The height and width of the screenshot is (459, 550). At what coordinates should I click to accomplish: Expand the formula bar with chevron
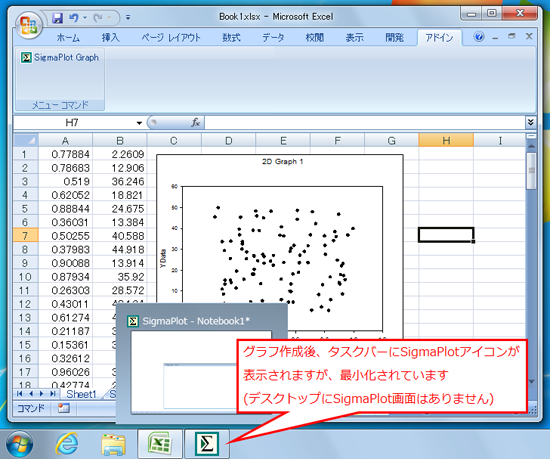(x=530, y=122)
